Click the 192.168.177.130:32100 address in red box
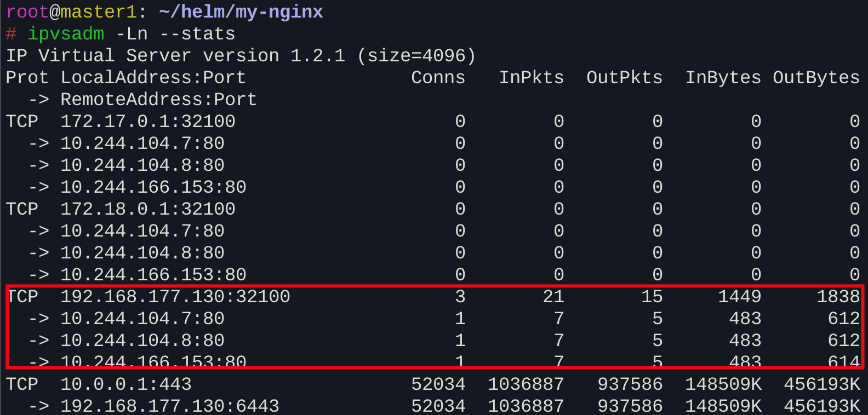This screenshot has height=415, width=868. [x=175, y=297]
